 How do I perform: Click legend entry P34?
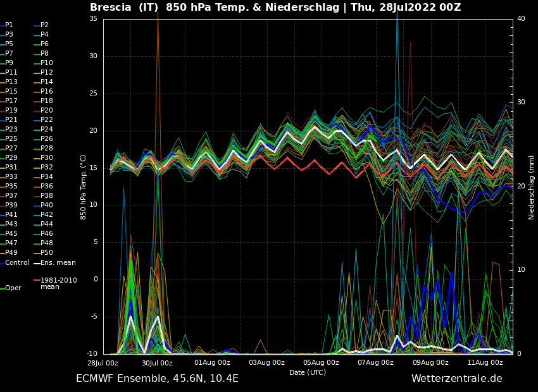43,177
